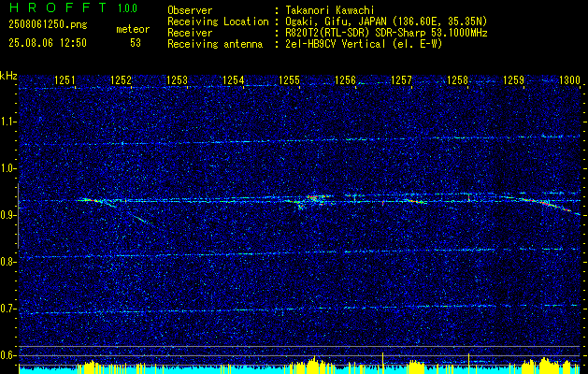This screenshot has width=588, height=374.
Task: Click the 0.6 kHz frequency label
Action: coord(8,355)
